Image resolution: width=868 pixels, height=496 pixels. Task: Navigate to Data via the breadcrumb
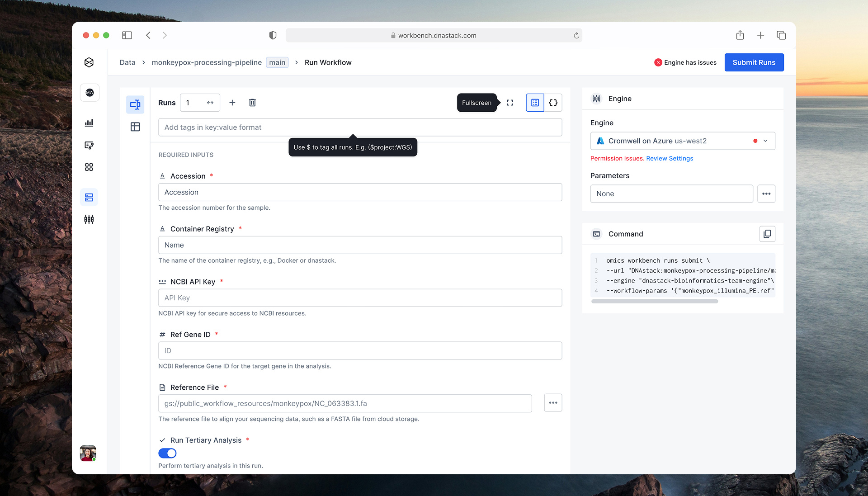pos(127,62)
